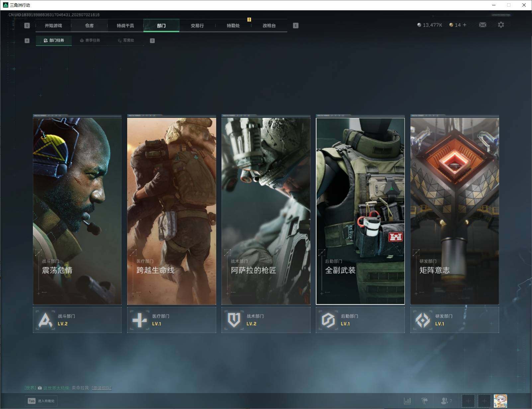Open the friends icon showing 7
The image size is (532, 409).
pos(446,401)
